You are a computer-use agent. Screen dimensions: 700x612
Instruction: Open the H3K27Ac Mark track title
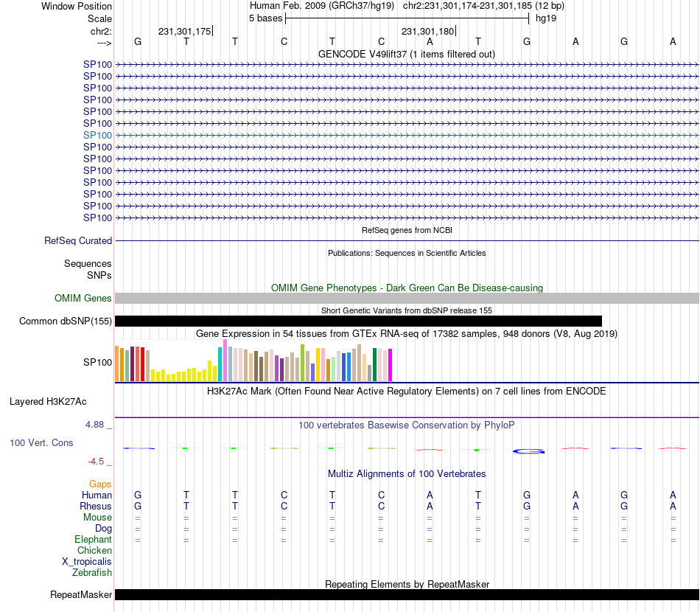[407, 392]
